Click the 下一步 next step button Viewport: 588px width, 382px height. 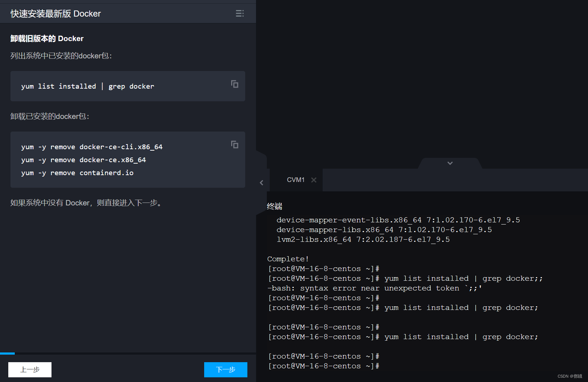click(225, 369)
